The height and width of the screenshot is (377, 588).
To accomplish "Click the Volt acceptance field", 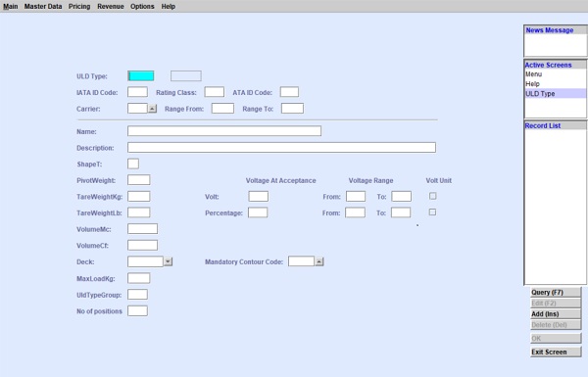I will pyautogui.click(x=259, y=197).
